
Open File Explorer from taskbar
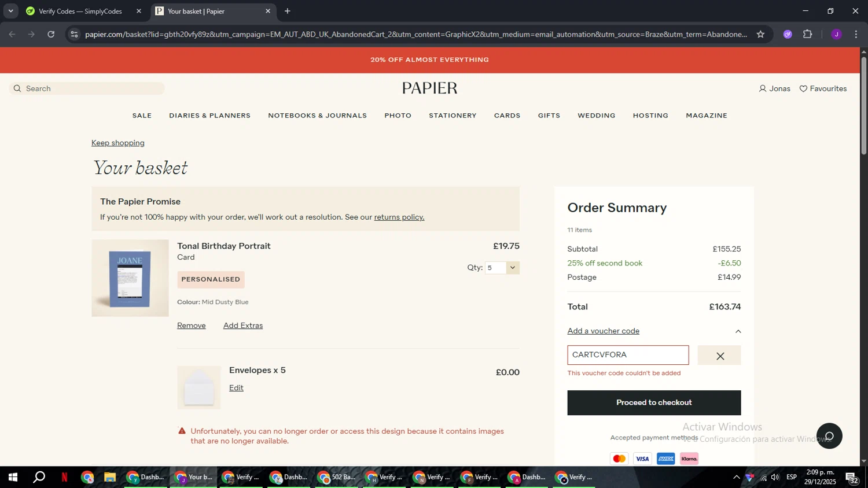pyautogui.click(x=110, y=478)
